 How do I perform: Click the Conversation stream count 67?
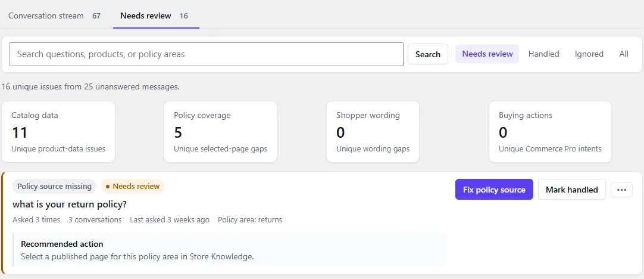(96, 16)
